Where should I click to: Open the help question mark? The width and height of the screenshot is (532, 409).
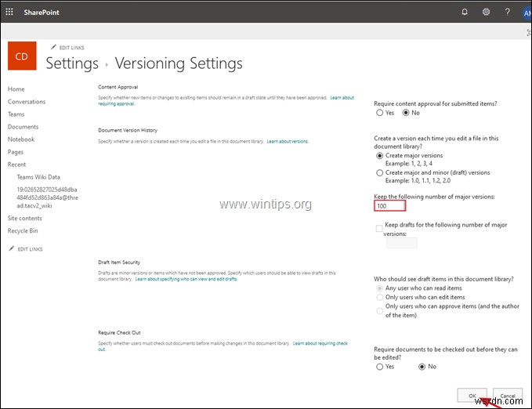507,12
